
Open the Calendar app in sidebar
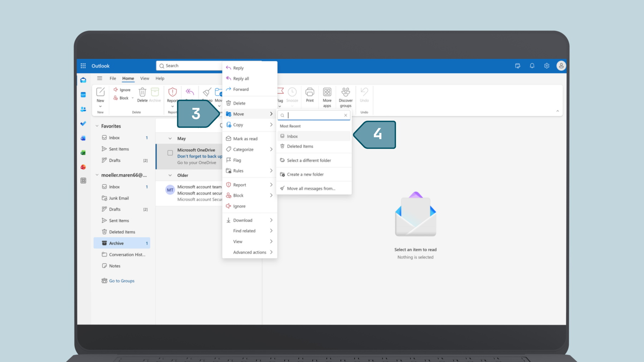point(83,95)
